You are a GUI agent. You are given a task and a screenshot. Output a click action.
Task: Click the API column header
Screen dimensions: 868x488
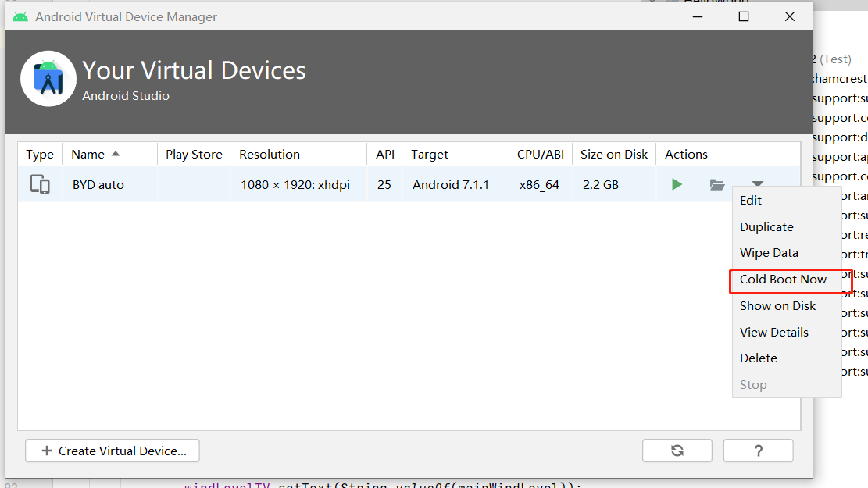coord(384,155)
